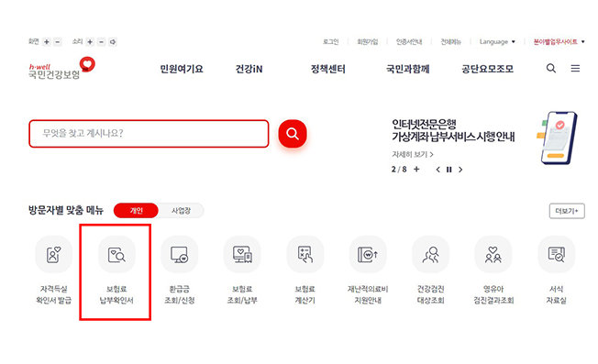Viewport: 598px width, 364px height.
Task: Click the header magnifier search icon
Action: tap(551, 68)
